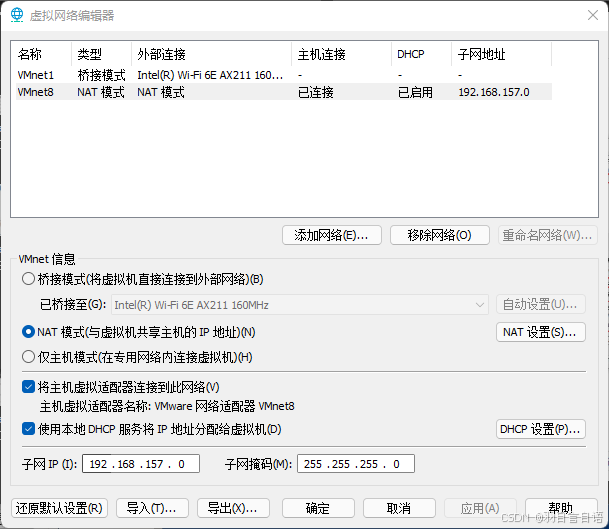Click 帮助 button
This screenshot has width=609, height=529.
[x=561, y=508]
